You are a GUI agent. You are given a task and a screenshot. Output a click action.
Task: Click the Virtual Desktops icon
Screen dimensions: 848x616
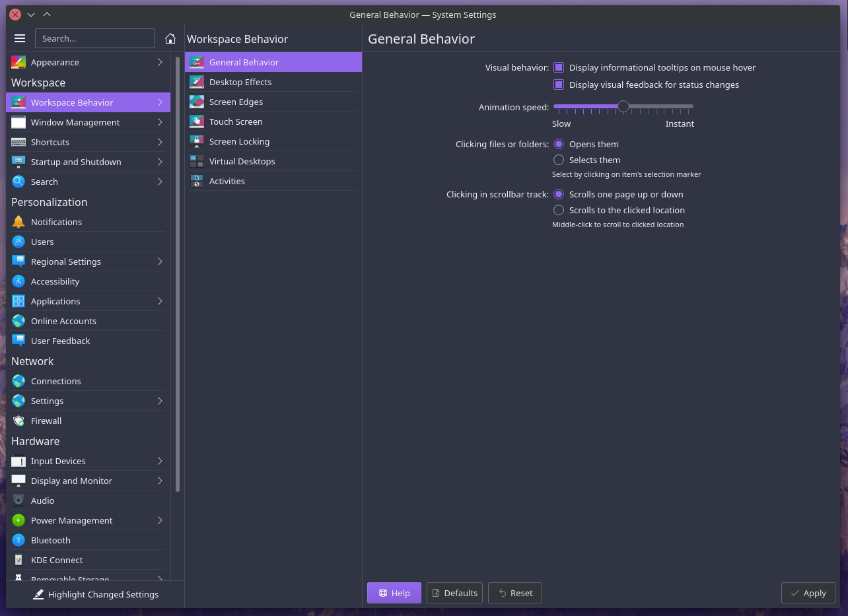pos(197,161)
